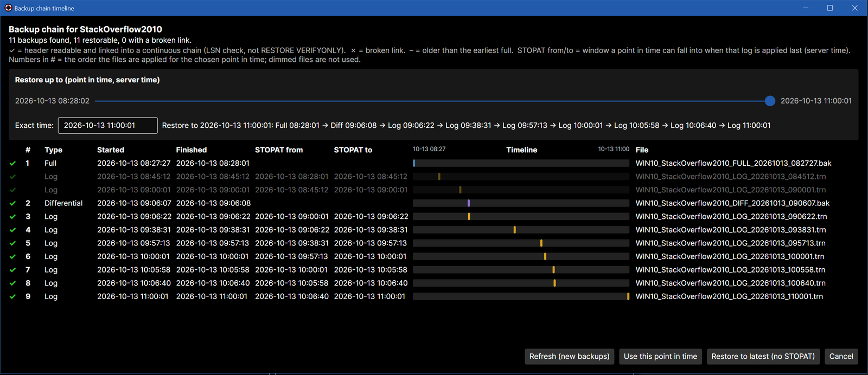Select file WIN10_StackOverflow2010_LOG_20261013_093831.trn
The width and height of the screenshot is (868, 375).
731,230
